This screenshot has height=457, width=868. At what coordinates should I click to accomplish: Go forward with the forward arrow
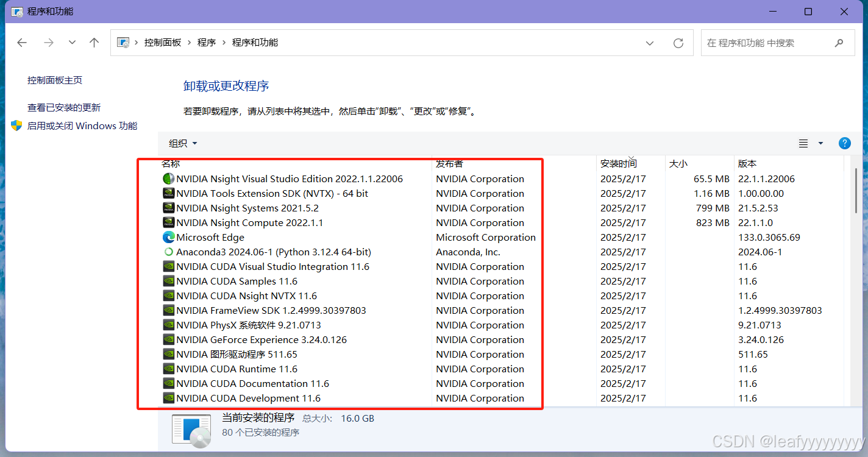tap(49, 43)
